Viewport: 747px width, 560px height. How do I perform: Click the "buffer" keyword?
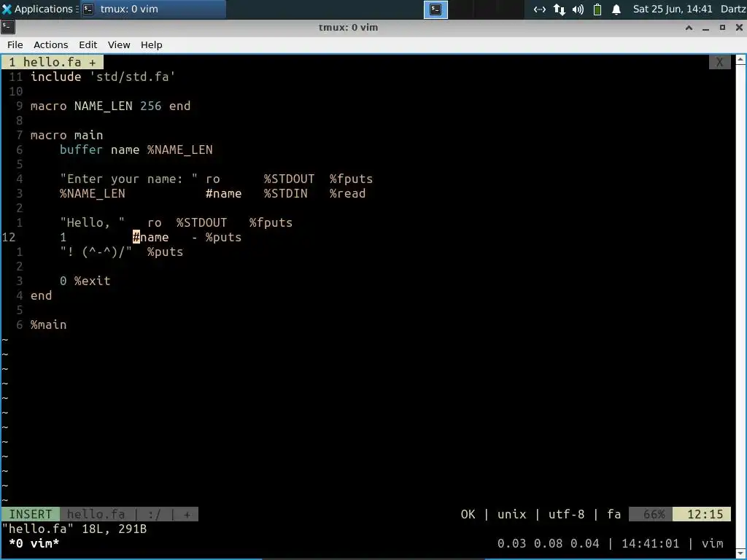[81, 149]
